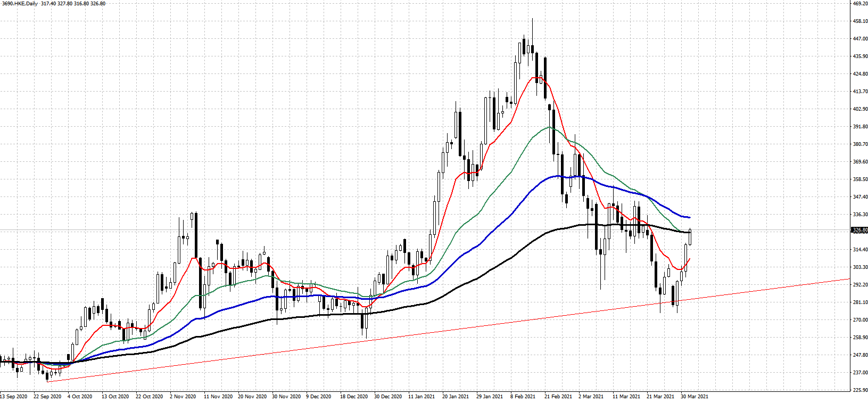The image size is (868, 402).
Task: Click the 30 Mar 2021 date label
Action: [x=695, y=397]
